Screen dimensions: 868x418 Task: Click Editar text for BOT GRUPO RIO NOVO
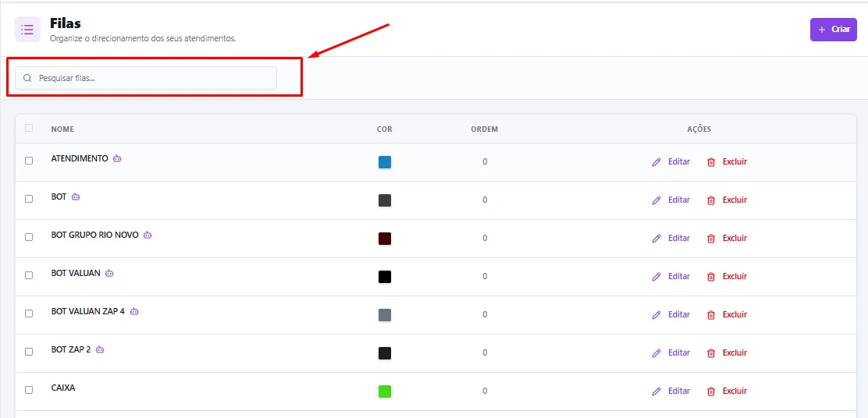click(x=678, y=239)
